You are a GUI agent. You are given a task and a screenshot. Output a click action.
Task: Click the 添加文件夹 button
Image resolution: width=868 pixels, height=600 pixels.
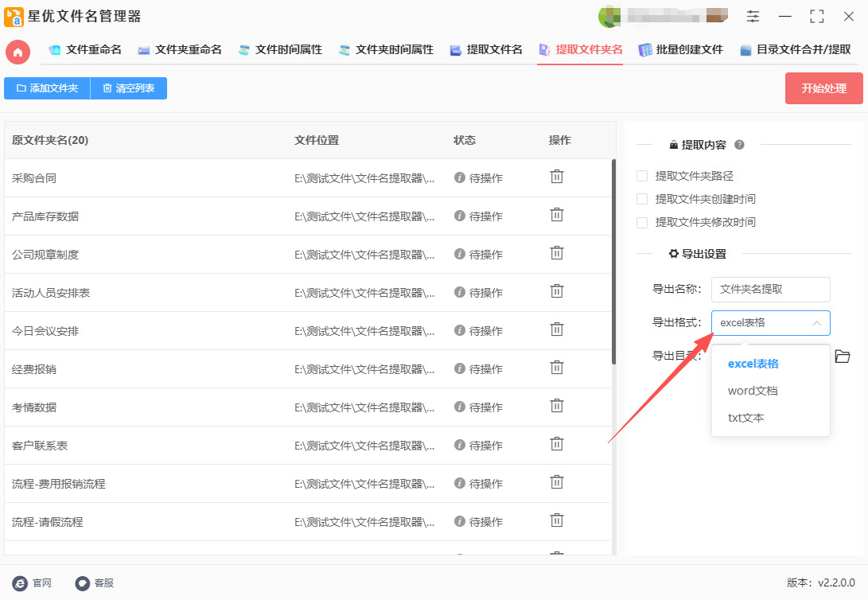47,88
